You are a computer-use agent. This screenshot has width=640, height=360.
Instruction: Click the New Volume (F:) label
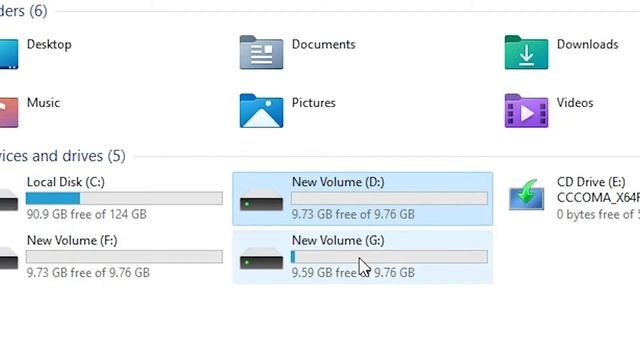coord(72,240)
